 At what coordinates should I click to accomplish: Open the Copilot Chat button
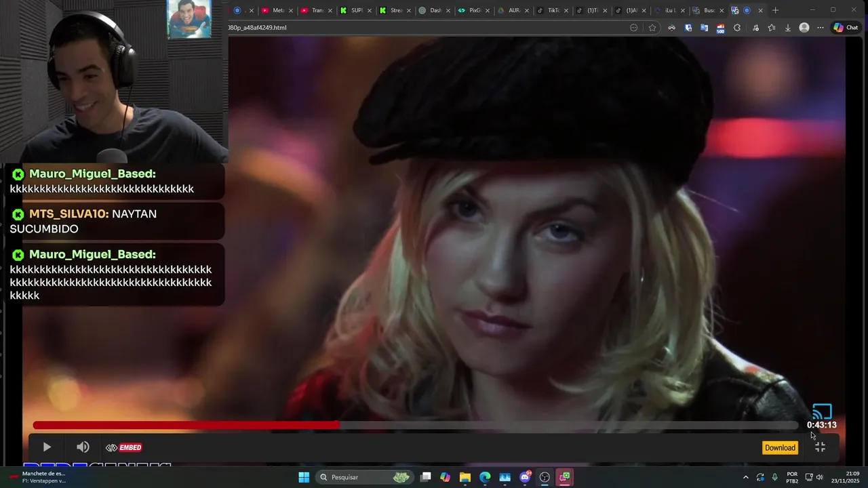click(x=846, y=28)
